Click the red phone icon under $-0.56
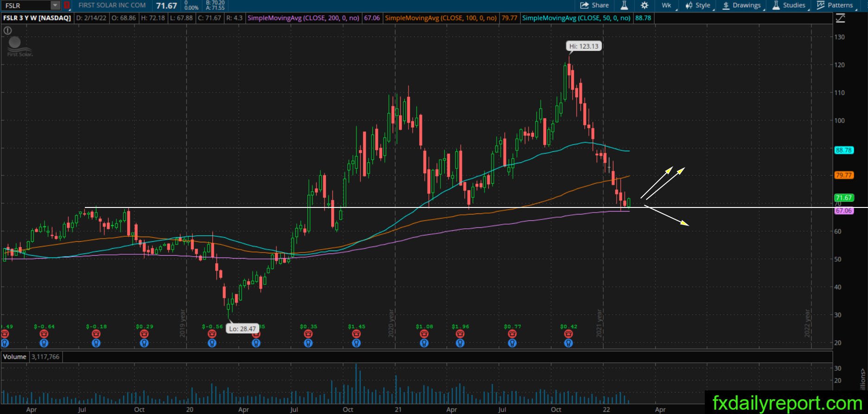The width and height of the screenshot is (868, 414). [212, 334]
